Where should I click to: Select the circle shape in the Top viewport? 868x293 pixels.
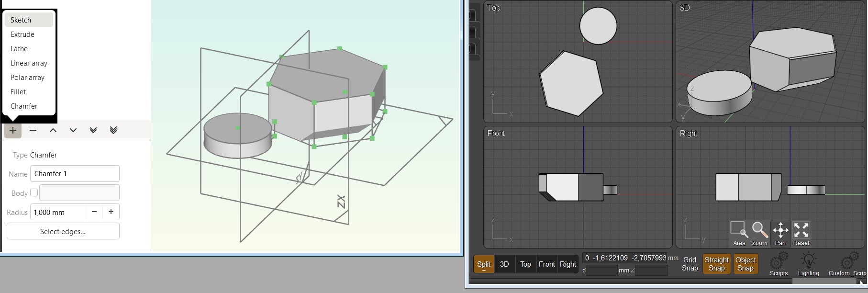(x=598, y=26)
